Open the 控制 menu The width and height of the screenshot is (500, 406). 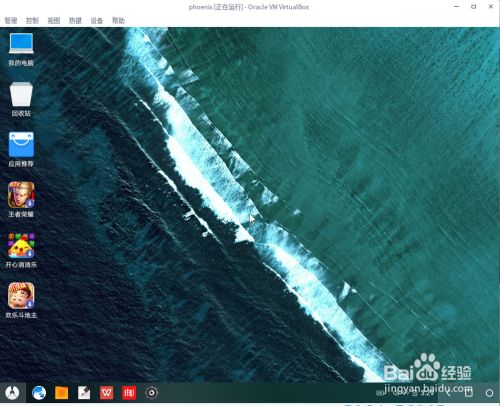[32, 21]
